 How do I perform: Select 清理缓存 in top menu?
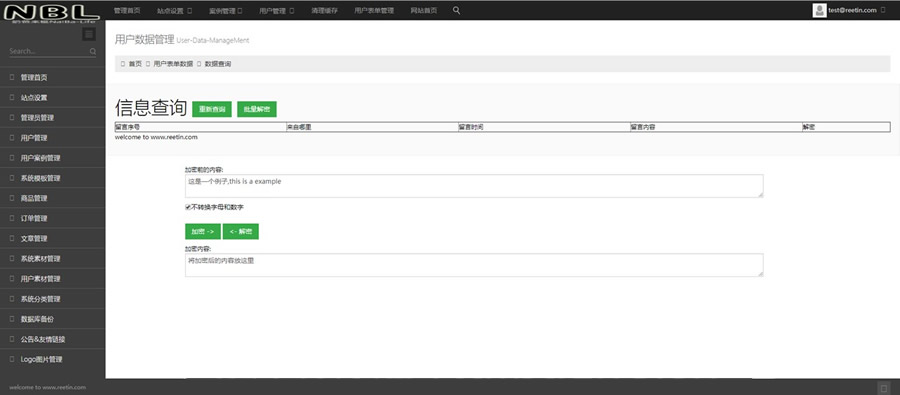[x=325, y=11]
